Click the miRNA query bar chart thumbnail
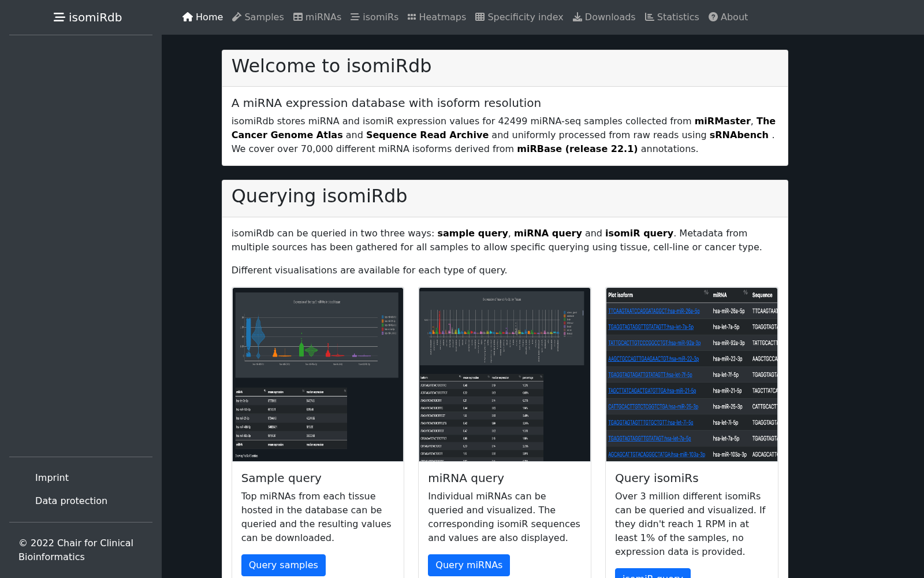Image resolution: width=924 pixels, height=578 pixels. [x=505, y=375]
